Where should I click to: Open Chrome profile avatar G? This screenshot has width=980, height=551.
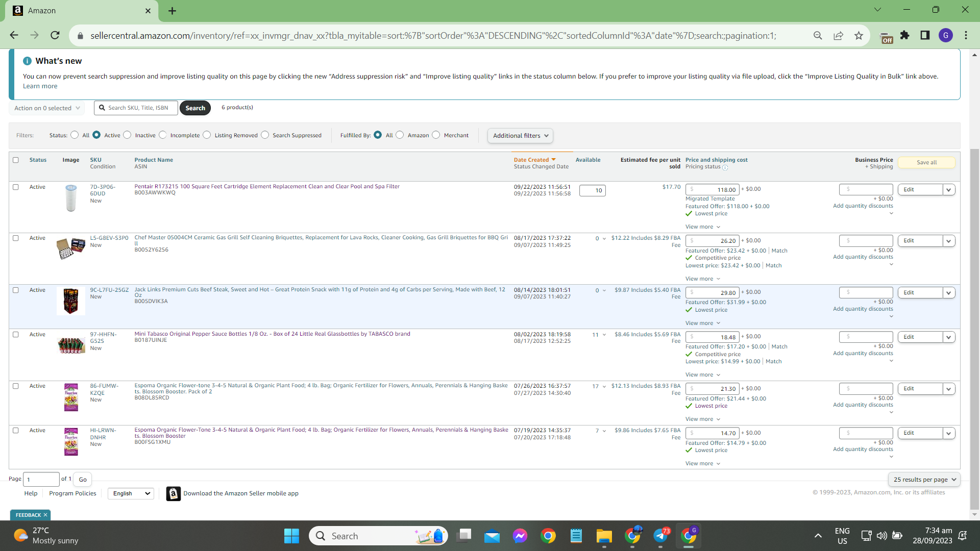point(945,35)
